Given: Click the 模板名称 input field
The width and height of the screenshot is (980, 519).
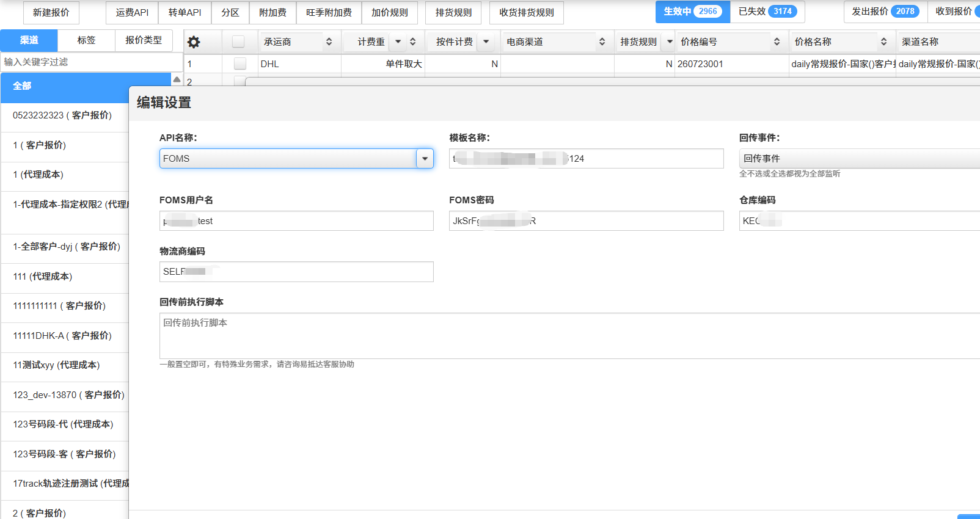Looking at the screenshot, I should tap(587, 159).
